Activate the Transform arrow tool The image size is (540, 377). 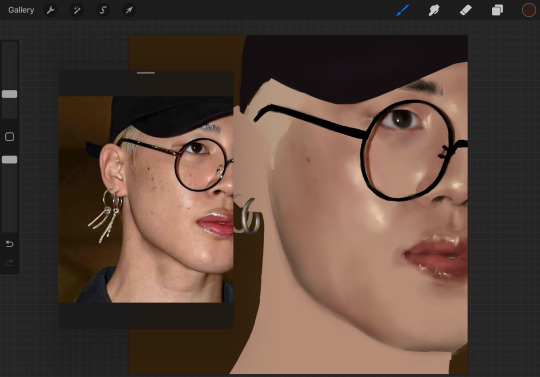click(x=129, y=10)
